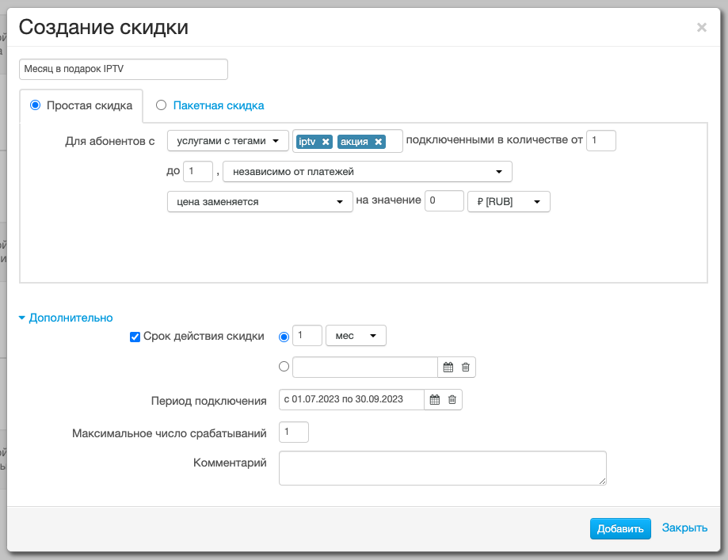Close the Создание скидки dialog with X

point(702,28)
